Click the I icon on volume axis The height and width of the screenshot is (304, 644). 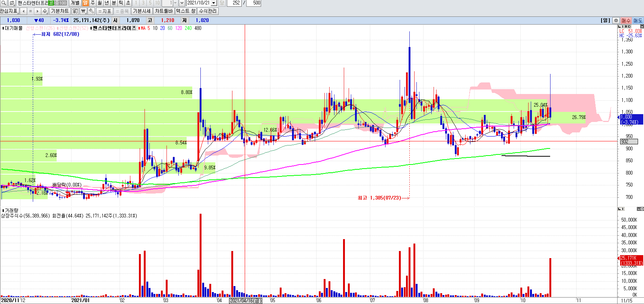pyautogui.click(x=622, y=209)
